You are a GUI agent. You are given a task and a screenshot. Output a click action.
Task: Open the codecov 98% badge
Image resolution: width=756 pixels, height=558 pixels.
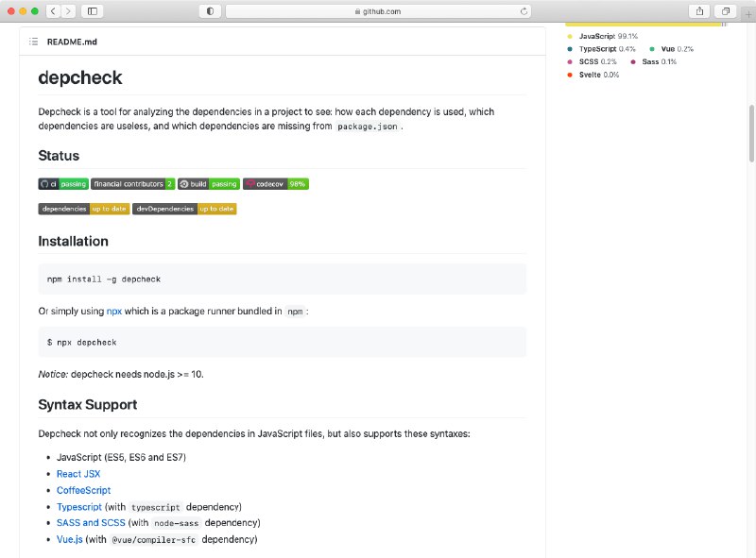(276, 184)
